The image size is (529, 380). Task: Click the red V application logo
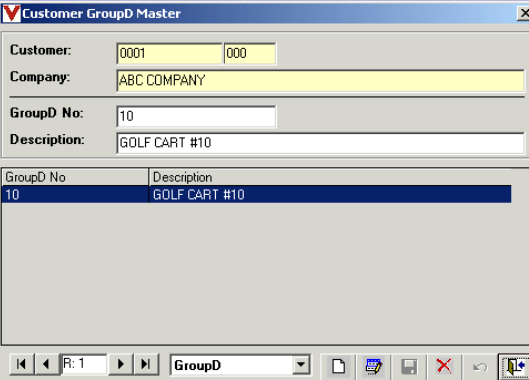point(11,13)
